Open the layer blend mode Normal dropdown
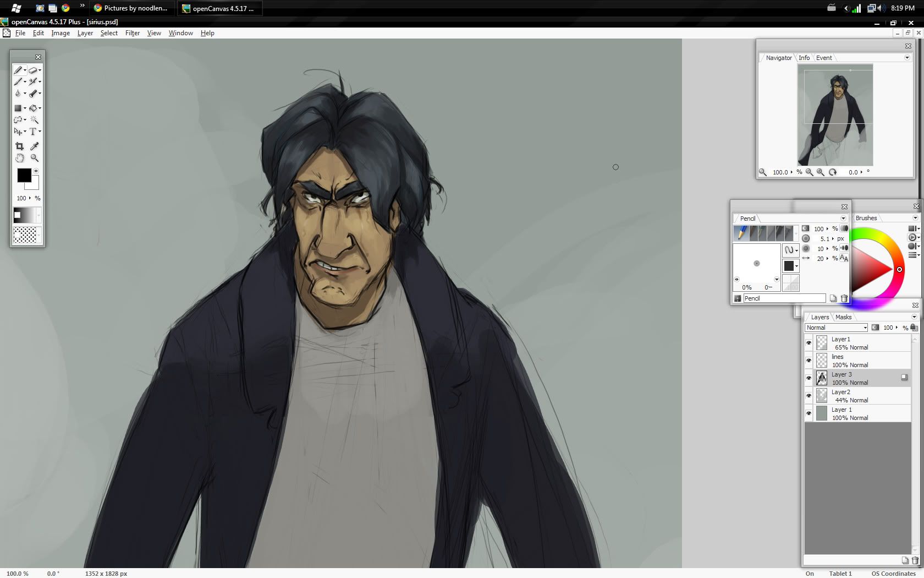 click(836, 328)
